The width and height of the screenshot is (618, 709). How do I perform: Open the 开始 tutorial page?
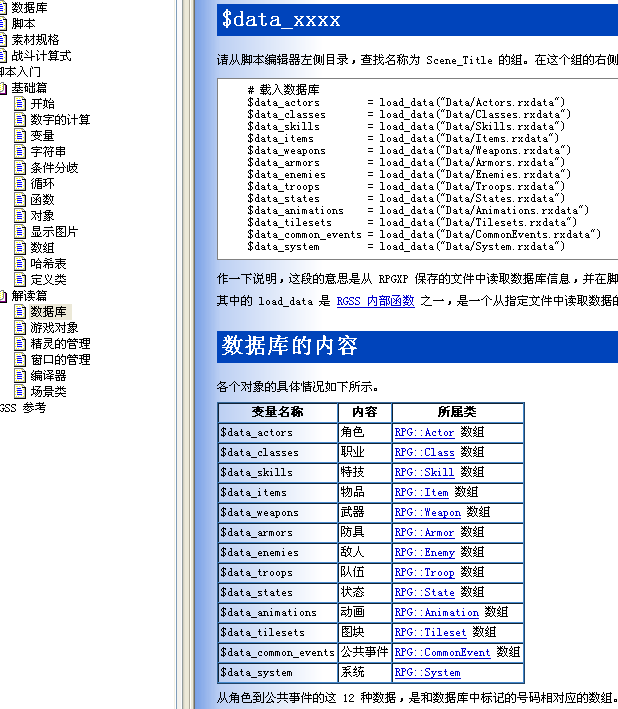42,104
